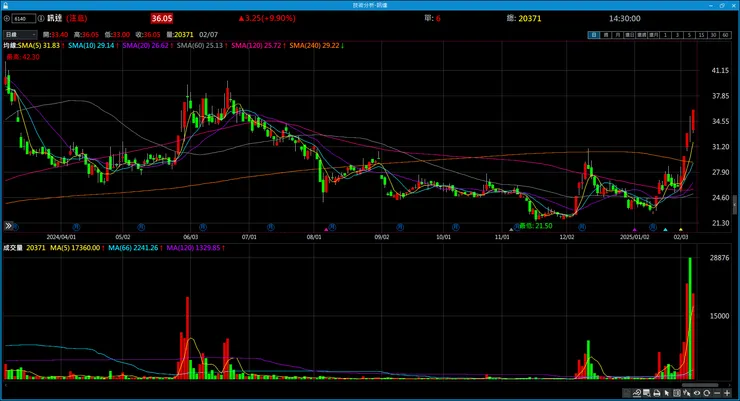
Task: Click SMA(240) 29.22 indicator label
Action: click(314, 45)
